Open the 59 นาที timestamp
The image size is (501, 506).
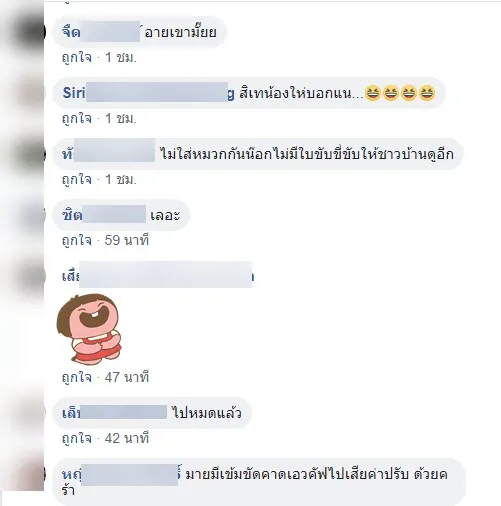(127, 240)
